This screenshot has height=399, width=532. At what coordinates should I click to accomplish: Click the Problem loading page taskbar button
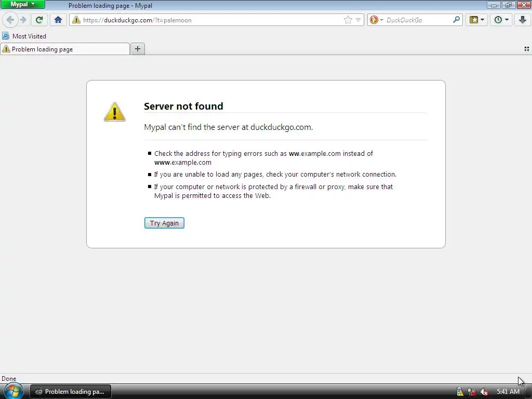tap(71, 392)
